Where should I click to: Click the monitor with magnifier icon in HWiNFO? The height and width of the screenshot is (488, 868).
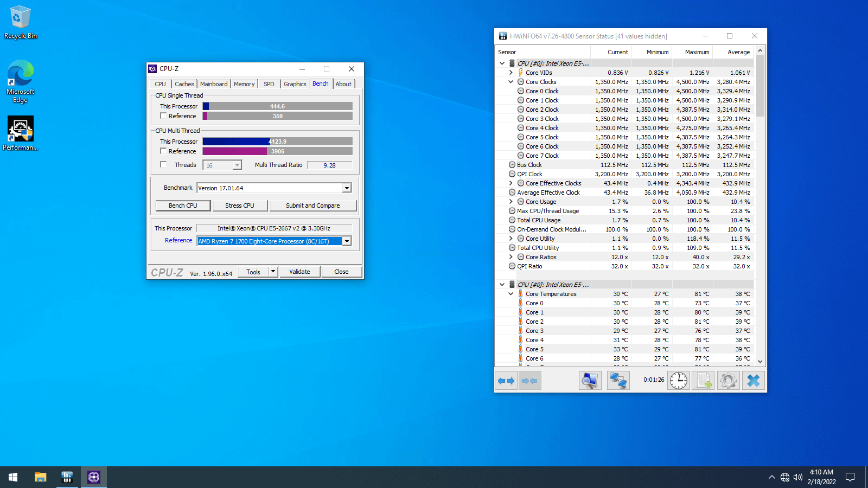(590, 381)
